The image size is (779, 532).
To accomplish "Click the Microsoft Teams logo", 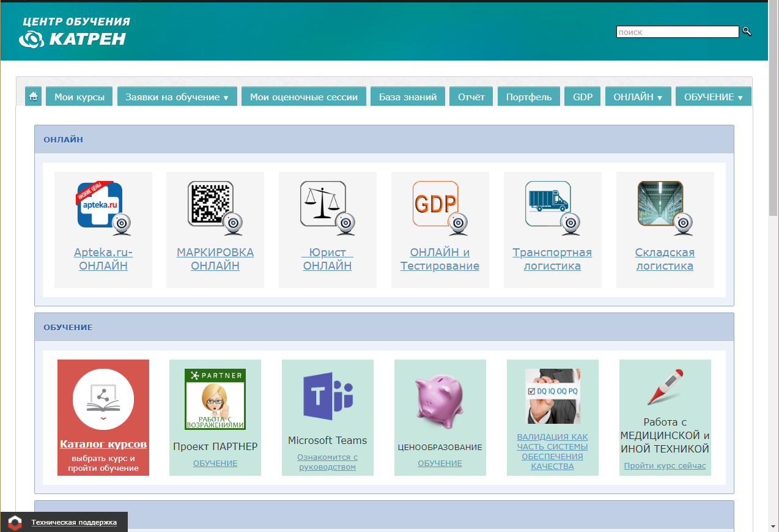I will point(328,396).
